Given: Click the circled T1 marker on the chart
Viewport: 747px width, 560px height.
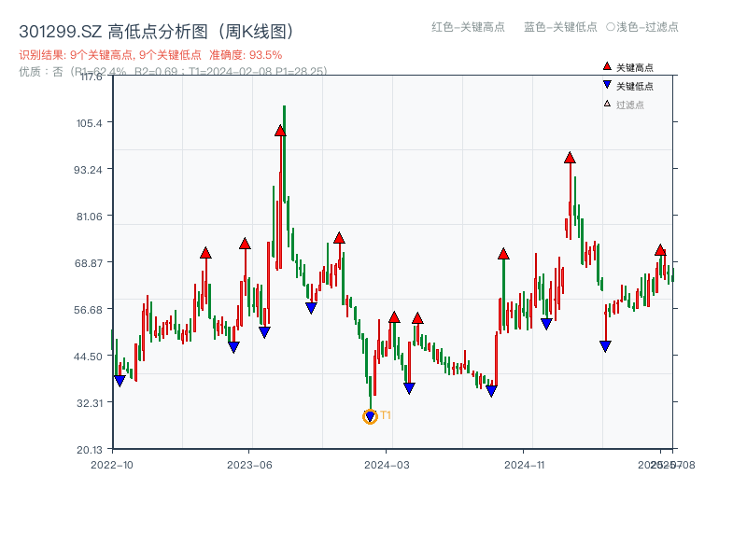Looking at the screenshot, I should coord(370,416).
